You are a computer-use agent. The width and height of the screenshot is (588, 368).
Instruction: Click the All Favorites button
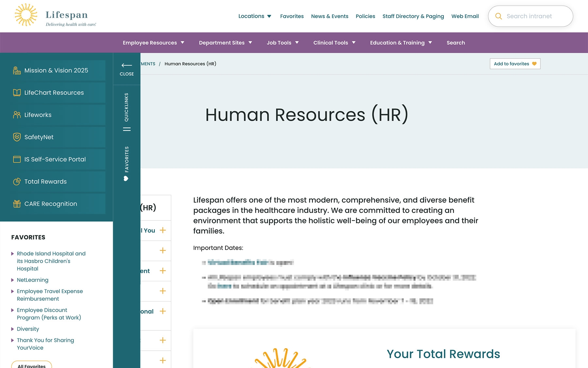31,365
